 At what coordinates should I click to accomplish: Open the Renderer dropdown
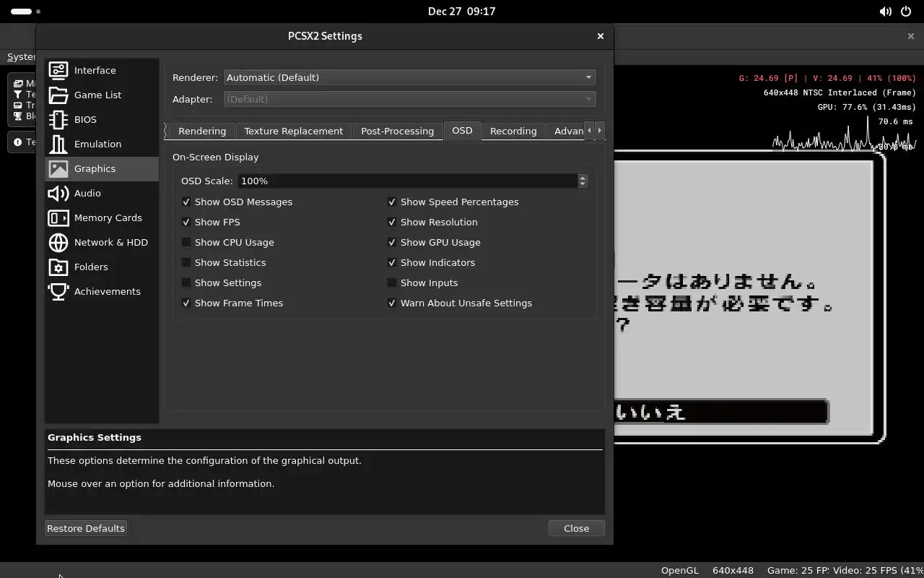click(409, 77)
